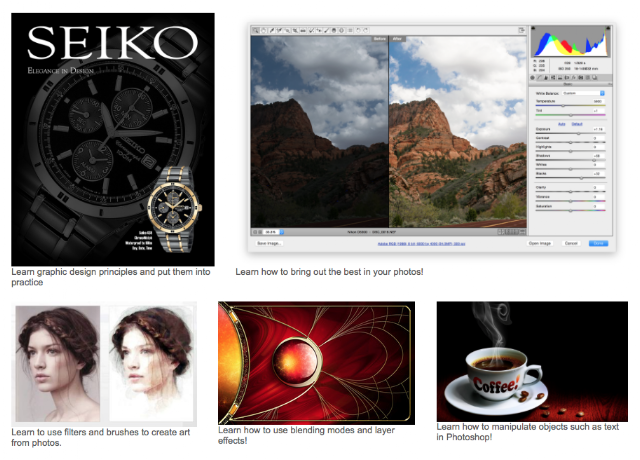This screenshot has width=640, height=460.
Task: Switch to the Effects panel tab
Action: click(x=574, y=78)
